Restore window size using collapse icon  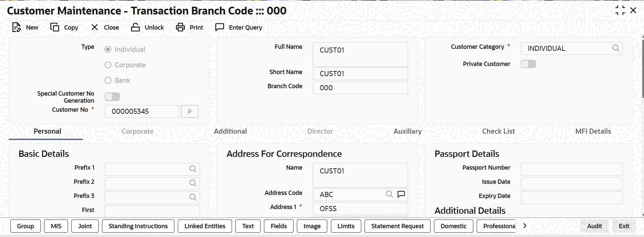pos(620,10)
